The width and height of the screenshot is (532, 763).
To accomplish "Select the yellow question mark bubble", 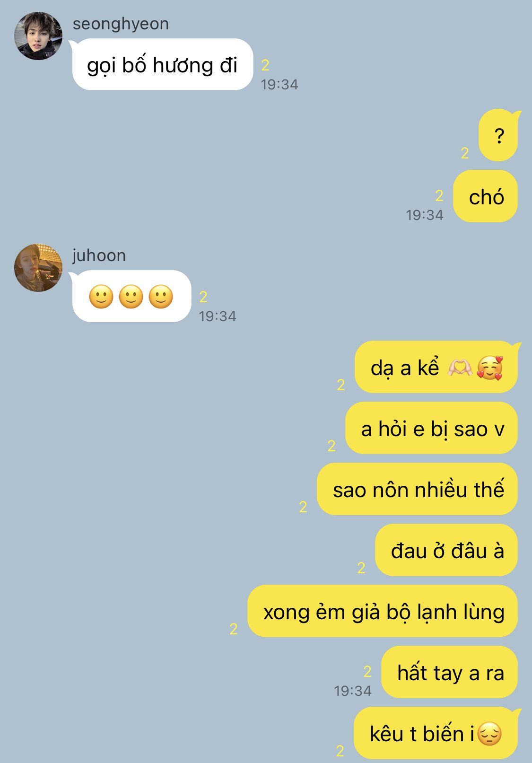I will click(x=498, y=135).
